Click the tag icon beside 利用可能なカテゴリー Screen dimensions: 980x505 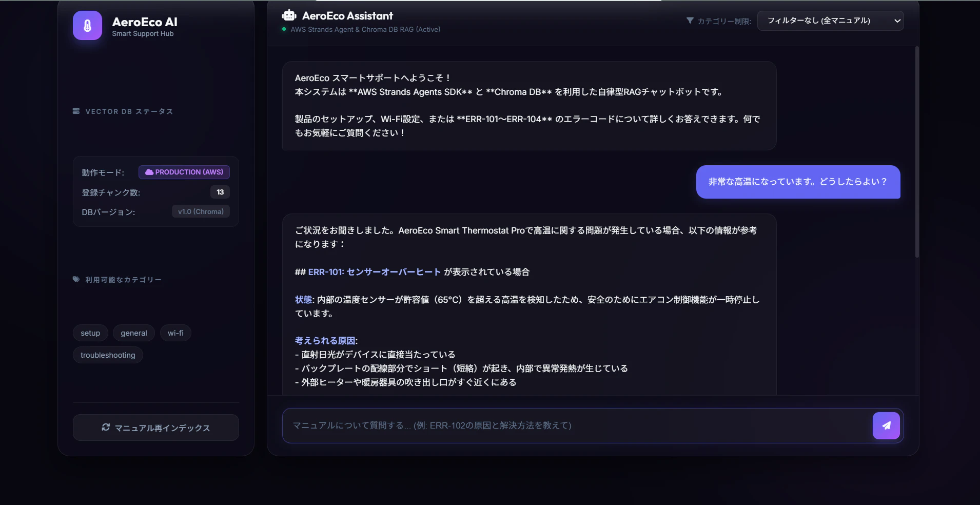76,279
